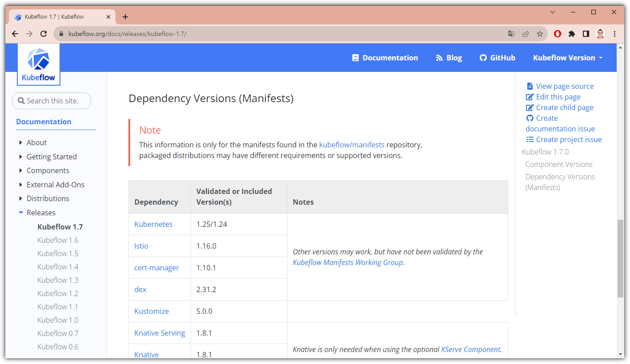The height and width of the screenshot is (364, 630).
Task: Select Kubeflow 1.4 in sidebar
Action: 58,267
